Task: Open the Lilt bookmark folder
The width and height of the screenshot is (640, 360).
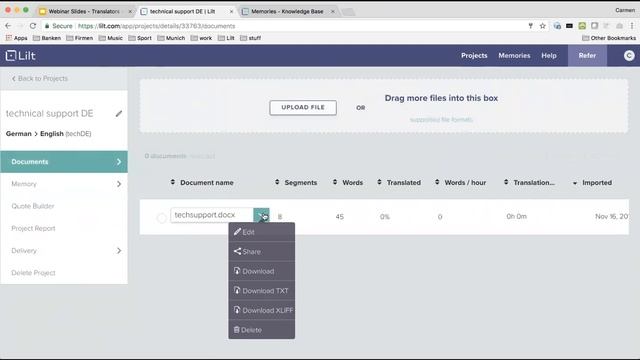Action: (x=226, y=38)
